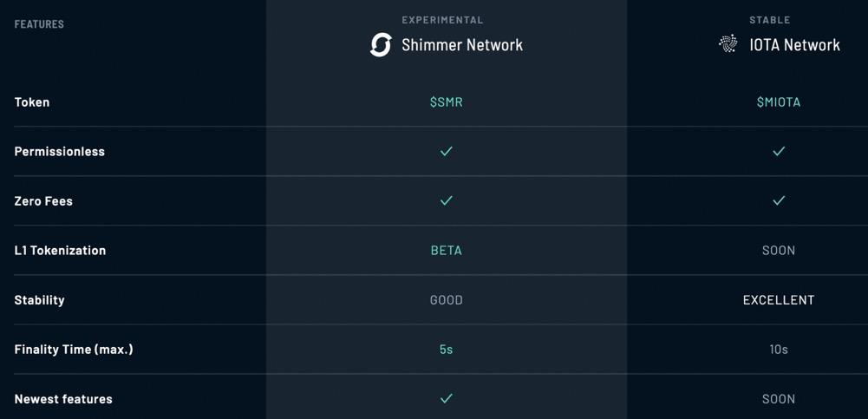The height and width of the screenshot is (419, 868).
Task: Click IOTA's Zero Fees checkmark
Action: (779, 201)
